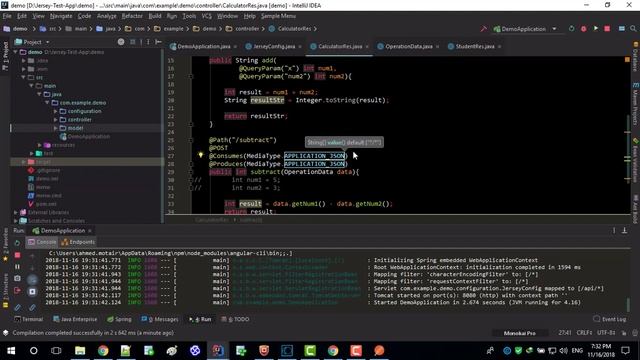Open the Refactor menu
This screenshot has height=360, width=640.
point(132,16)
